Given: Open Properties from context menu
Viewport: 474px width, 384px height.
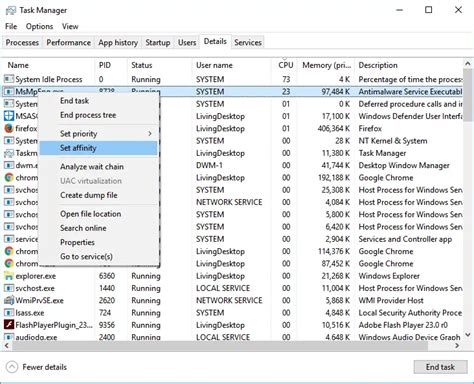Looking at the screenshot, I should click(x=98, y=242).
